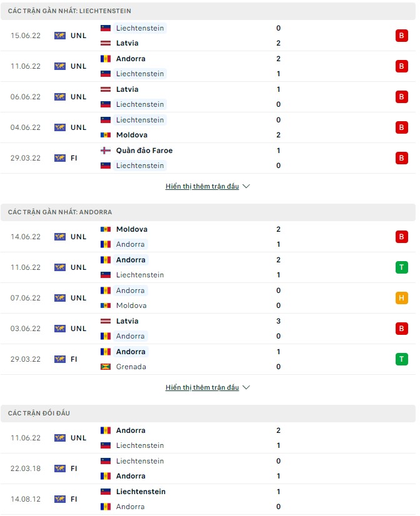Open the 14.08.12 Liechtenstein vs Andorra match row
This screenshot has height=516, width=420.
click(207, 499)
